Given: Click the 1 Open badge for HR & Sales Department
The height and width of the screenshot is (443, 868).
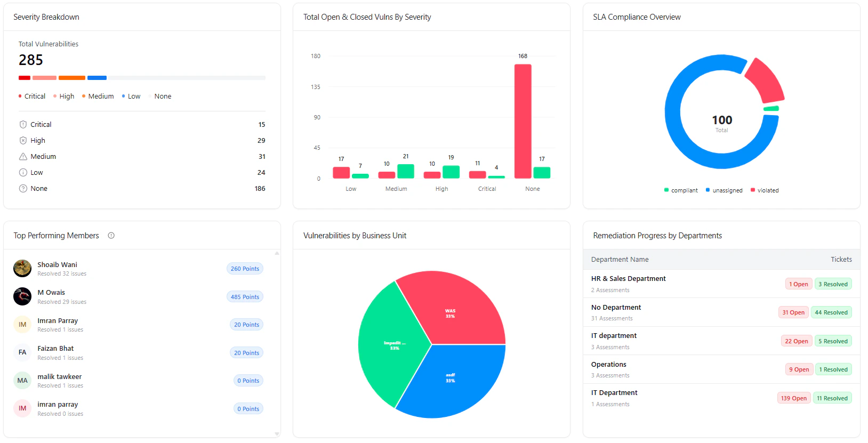Looking at the screenshot, I should (x=799, y=284).
